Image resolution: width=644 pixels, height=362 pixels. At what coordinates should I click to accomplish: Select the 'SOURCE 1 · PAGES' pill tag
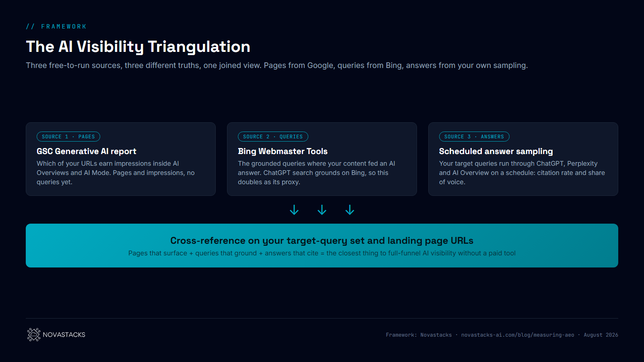point(68,137)
